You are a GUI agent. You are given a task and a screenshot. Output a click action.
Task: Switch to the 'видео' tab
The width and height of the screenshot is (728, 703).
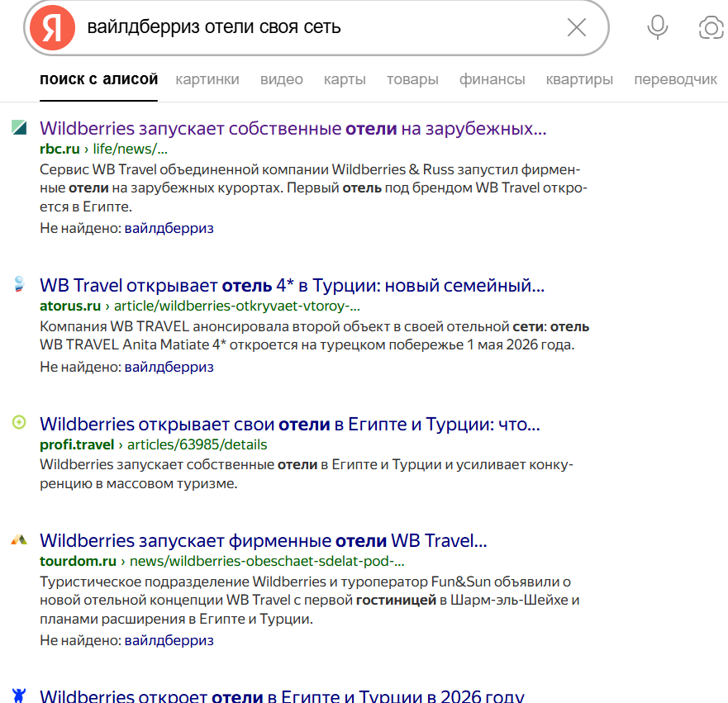(281, 79)
